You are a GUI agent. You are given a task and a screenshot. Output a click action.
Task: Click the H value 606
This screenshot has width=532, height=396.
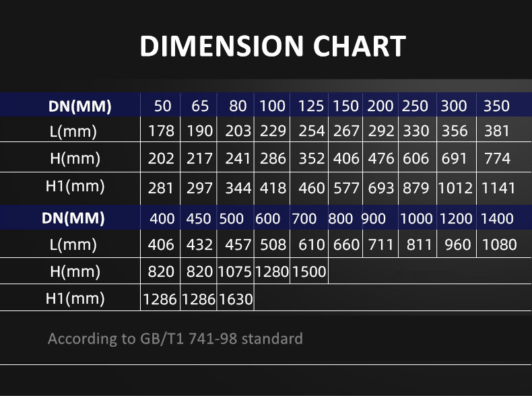415,158
